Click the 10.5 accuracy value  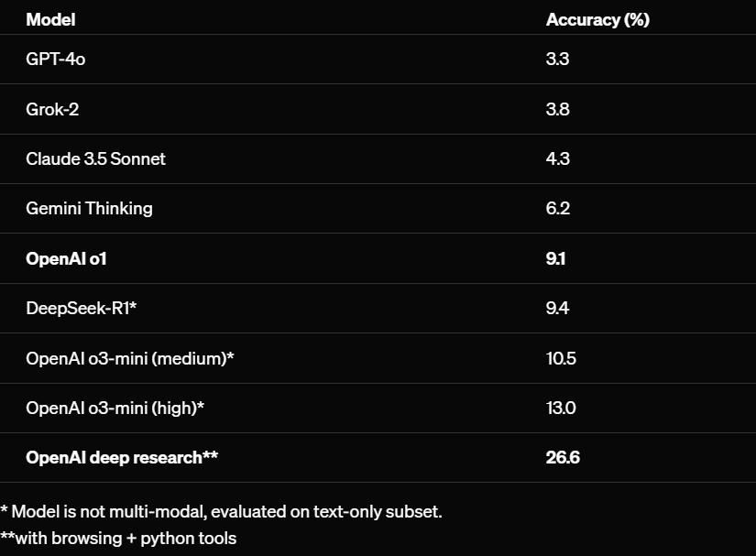tap(561, 357)
